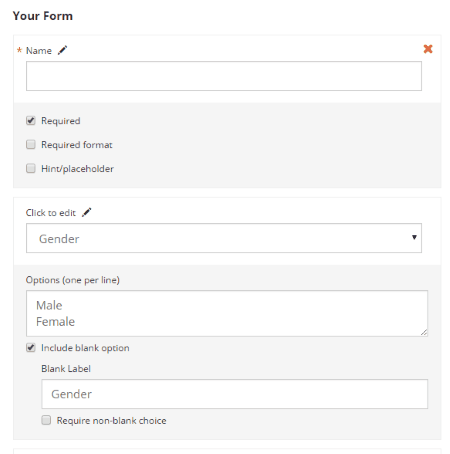The image size is (450, 454).
Task: Click the Your Form heading
Action: coord(43,16)
